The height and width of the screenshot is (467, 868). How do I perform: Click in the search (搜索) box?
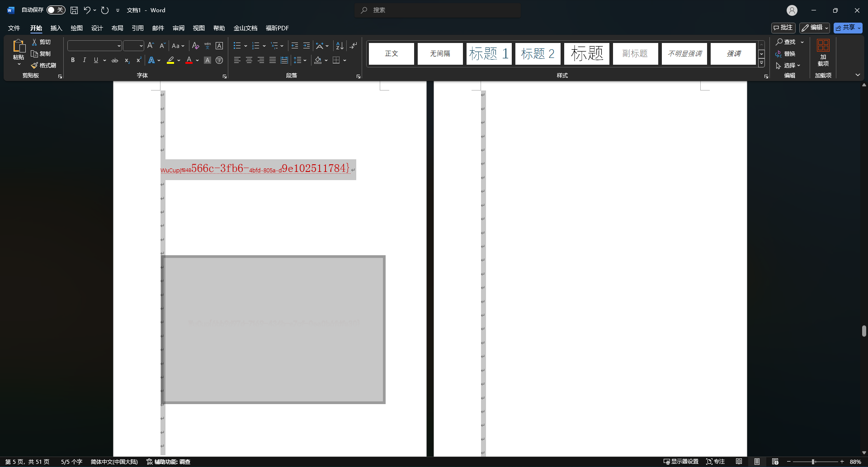438,10
